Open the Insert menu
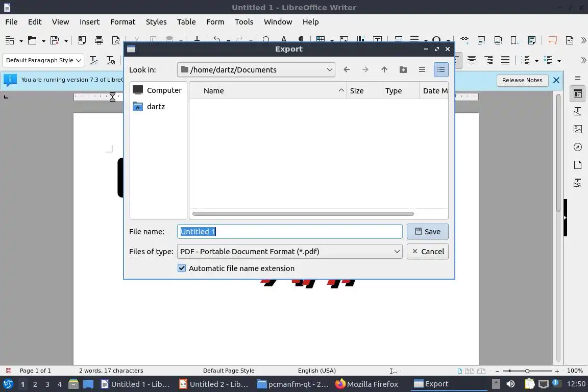The height and width of the screenshot is (392, 588). pos(90,22)
